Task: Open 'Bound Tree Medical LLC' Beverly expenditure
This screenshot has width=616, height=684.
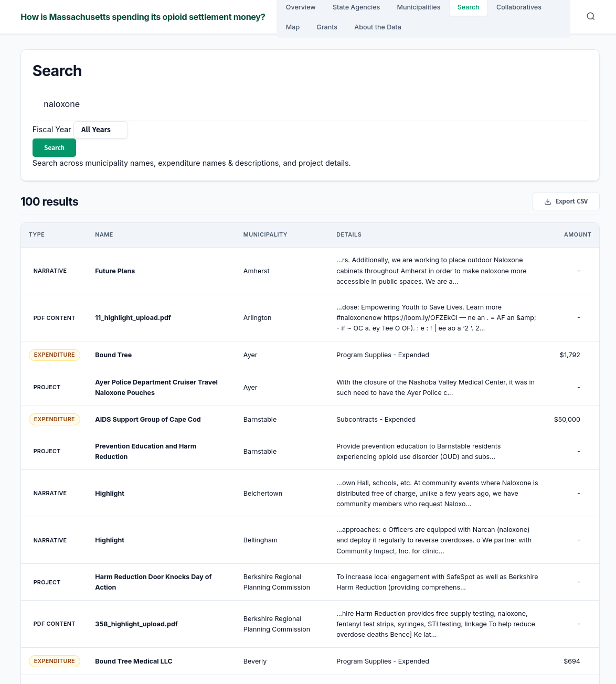Action: pyautogui.click(x=133, y=661)
